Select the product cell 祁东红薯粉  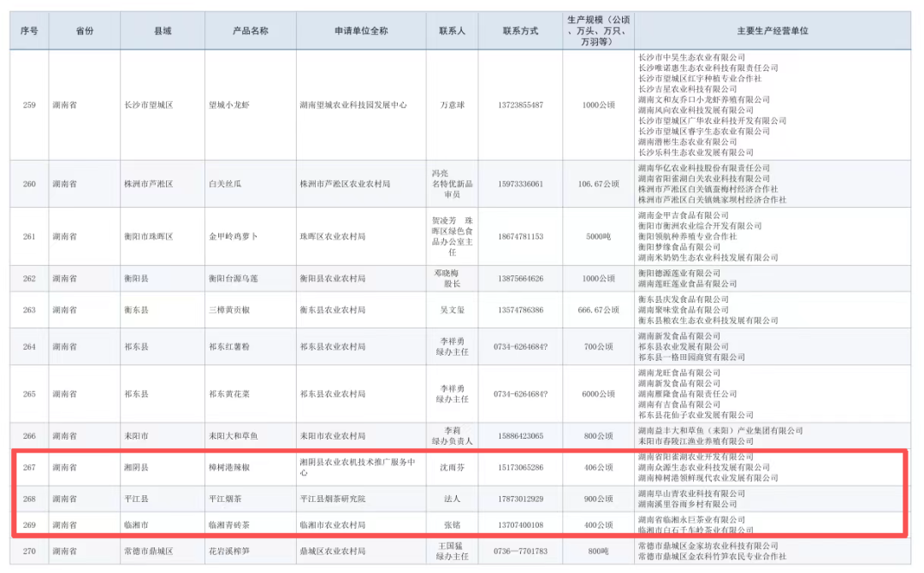pos(229,346)
